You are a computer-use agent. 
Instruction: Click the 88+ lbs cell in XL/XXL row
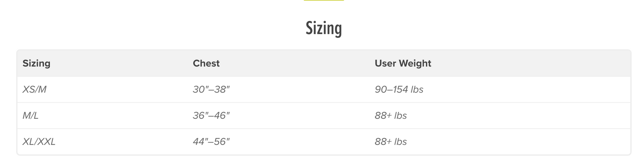pos(391,141)
